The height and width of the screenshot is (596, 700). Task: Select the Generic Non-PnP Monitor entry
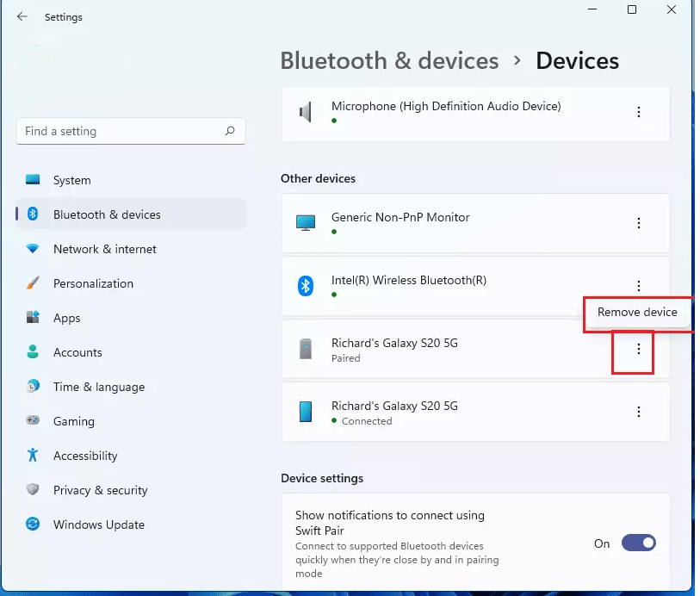click(475, 223)
